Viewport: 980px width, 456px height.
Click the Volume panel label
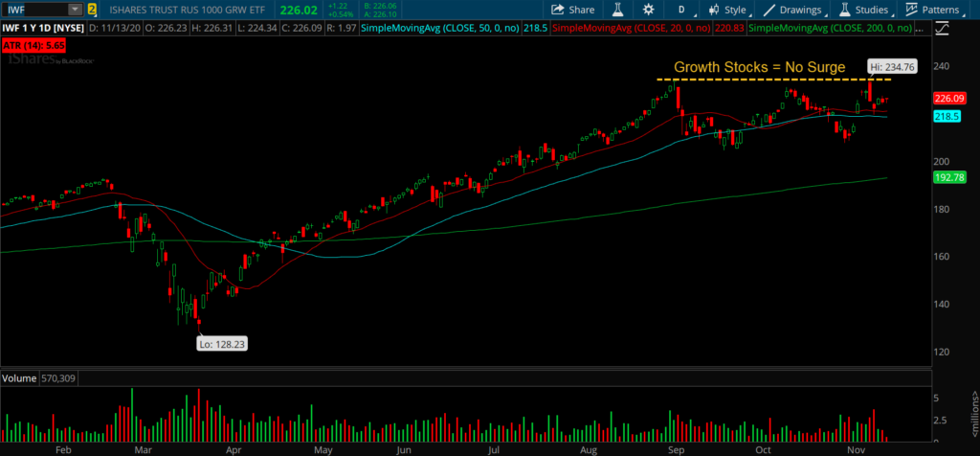click(20, 377)
